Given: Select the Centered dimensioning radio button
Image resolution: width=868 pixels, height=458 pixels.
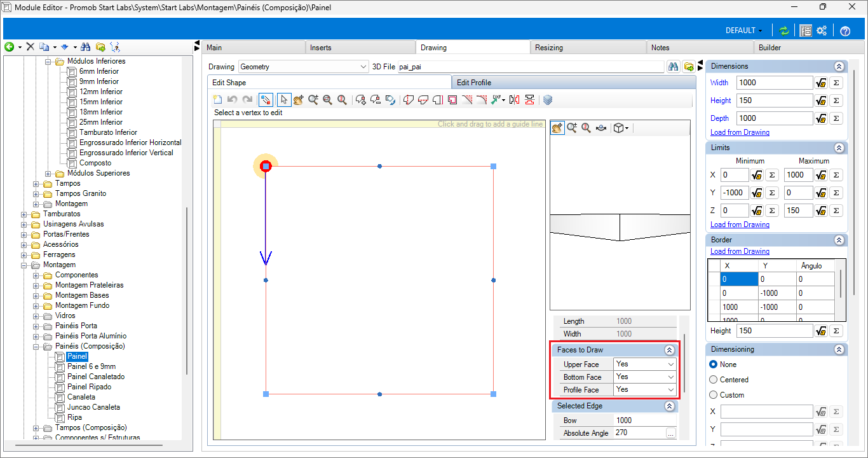Looking at the screenshot, I should [713, 380].
